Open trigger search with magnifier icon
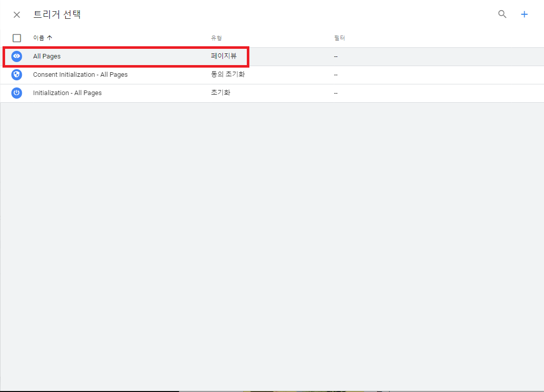This screenshot has height=392, width=544. pyautogui.click(x=502, y=14)
